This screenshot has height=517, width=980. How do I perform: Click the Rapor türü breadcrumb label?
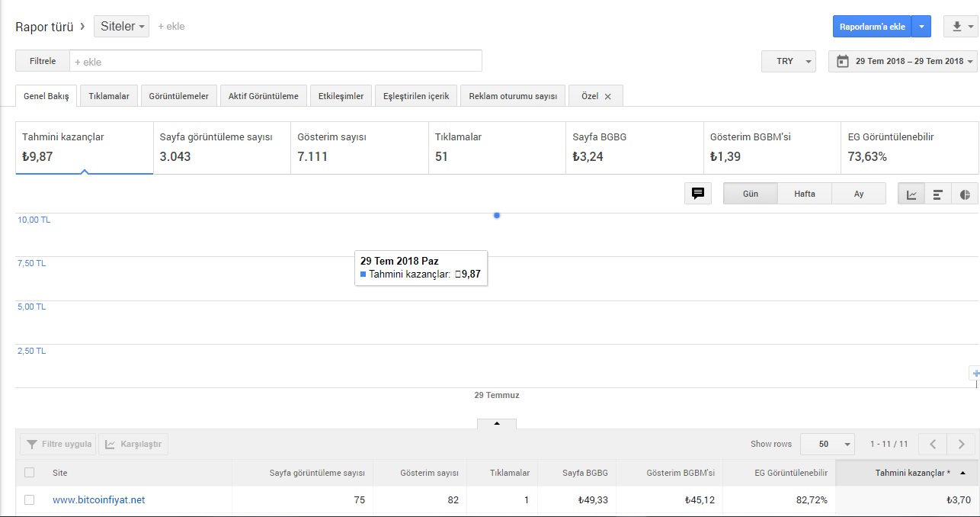click(x=44, y=26)
